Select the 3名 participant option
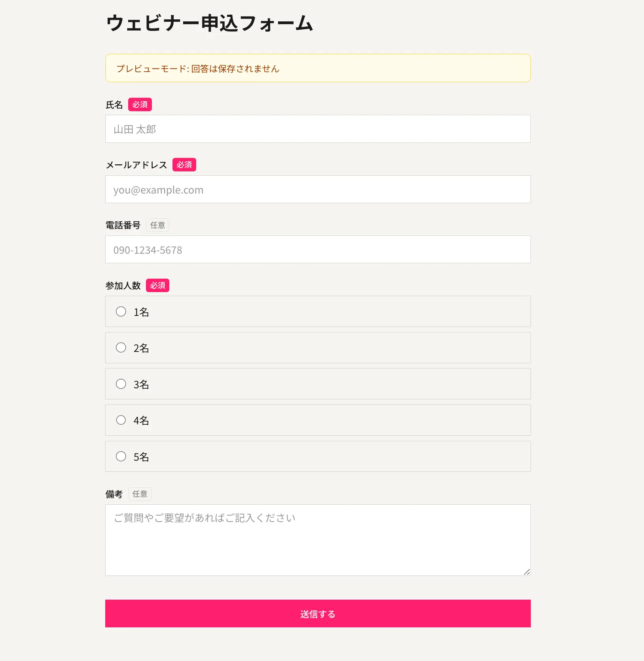Viewport: 644px width, 661px height. tap(121, 384)
